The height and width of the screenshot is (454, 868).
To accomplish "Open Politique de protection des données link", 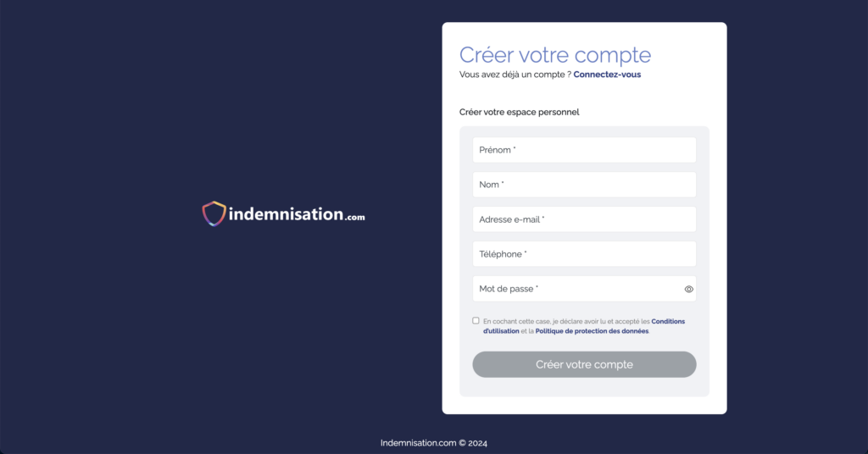I will tap(592, 331).
